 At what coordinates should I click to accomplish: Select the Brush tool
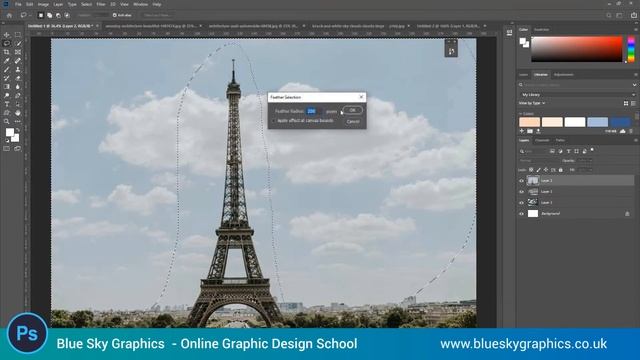point(7,69)
